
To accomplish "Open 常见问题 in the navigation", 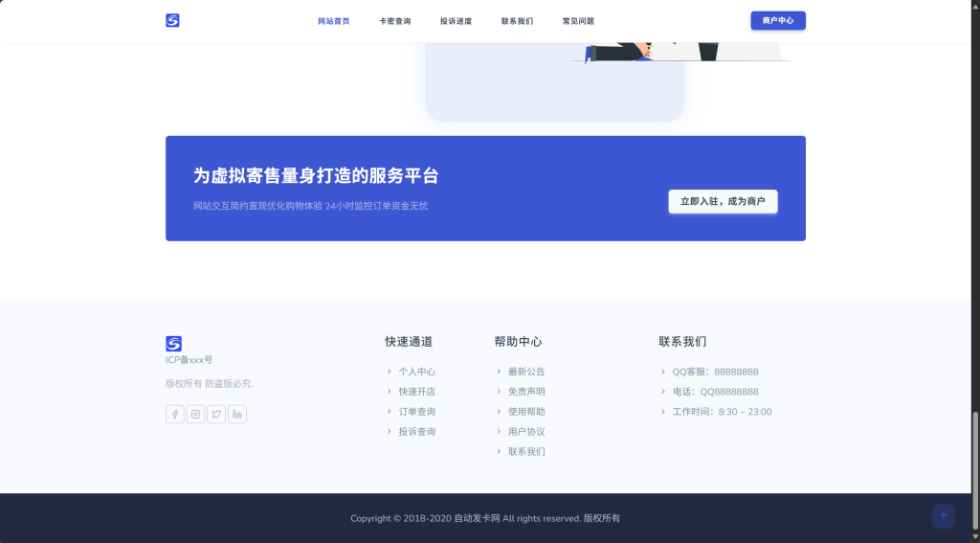I will pyautogui.click(x=579, y=21).
